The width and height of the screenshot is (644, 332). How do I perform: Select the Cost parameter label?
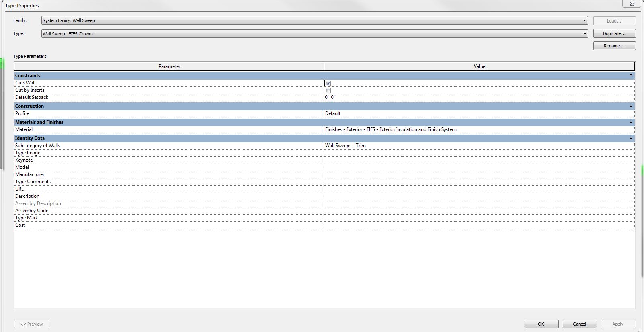click(x=20, y=225)
